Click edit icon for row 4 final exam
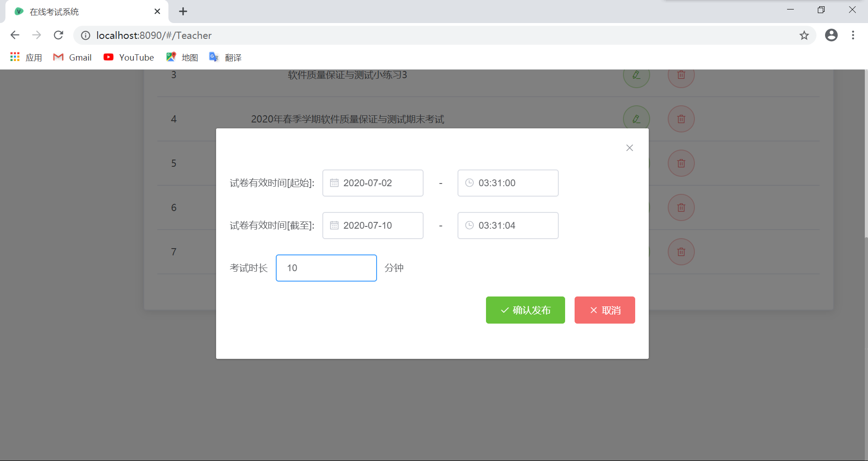The height and width of the screenshot is (461, 868). (x=636, y=119)
